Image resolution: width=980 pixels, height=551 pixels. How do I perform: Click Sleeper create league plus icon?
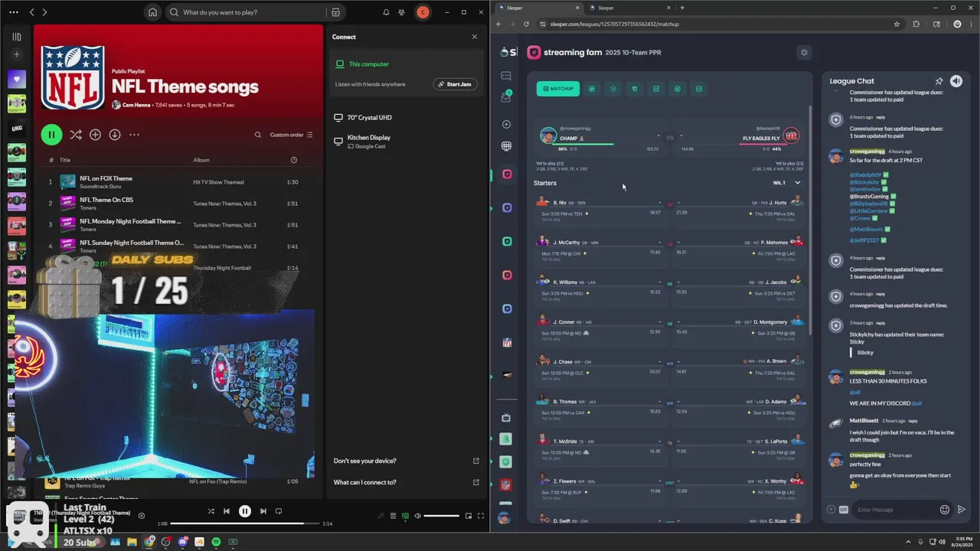[x=506, y=124]
